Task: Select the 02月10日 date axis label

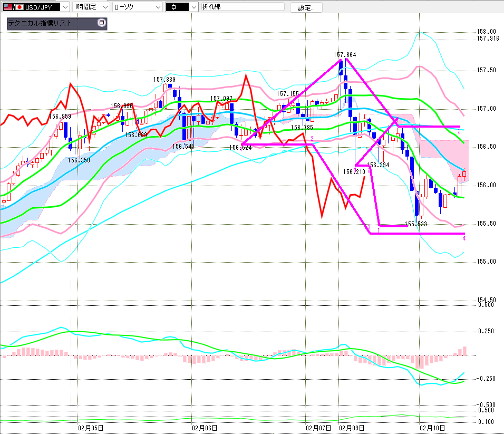Action: (x=432, y=427)
